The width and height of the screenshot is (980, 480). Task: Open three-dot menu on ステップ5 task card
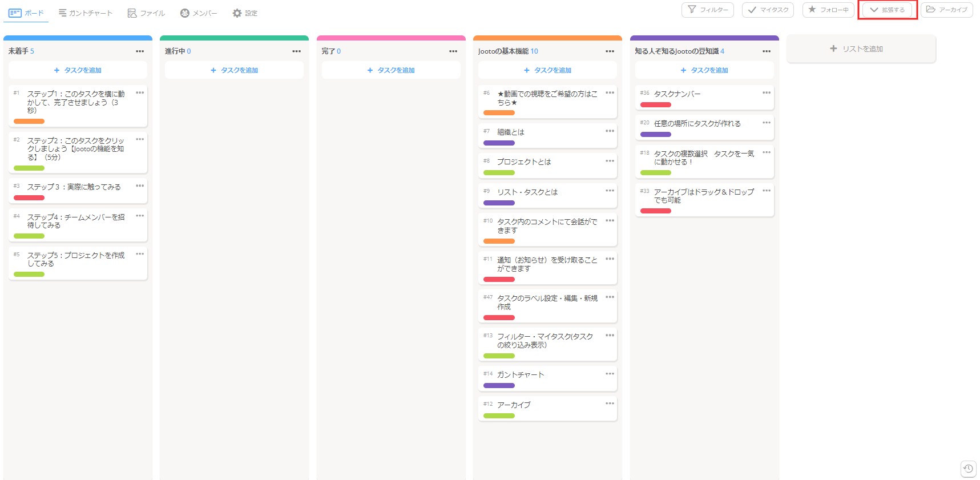click(x=140, y=254)
